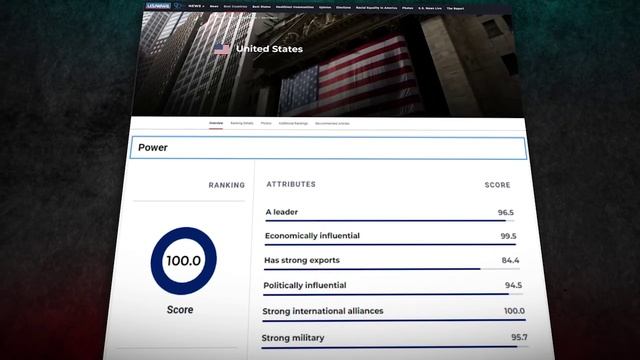Click the 84.4 score value
Viewport: 640px width, 360px height.
tap(511, 260)
